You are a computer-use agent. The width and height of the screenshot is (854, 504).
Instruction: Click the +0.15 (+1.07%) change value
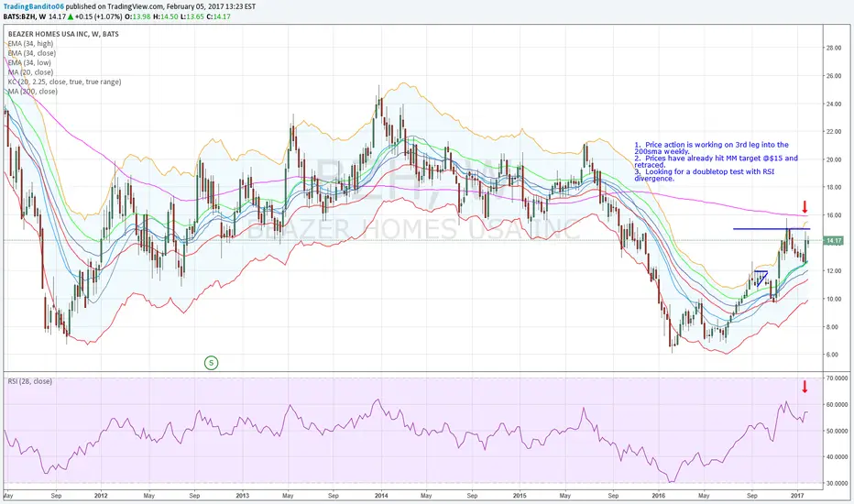click(99, 16)
